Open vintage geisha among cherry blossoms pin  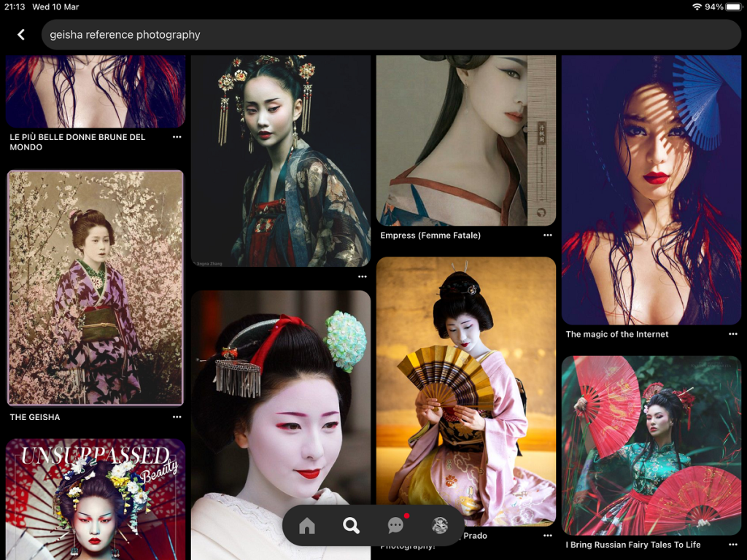click(95, 288)
